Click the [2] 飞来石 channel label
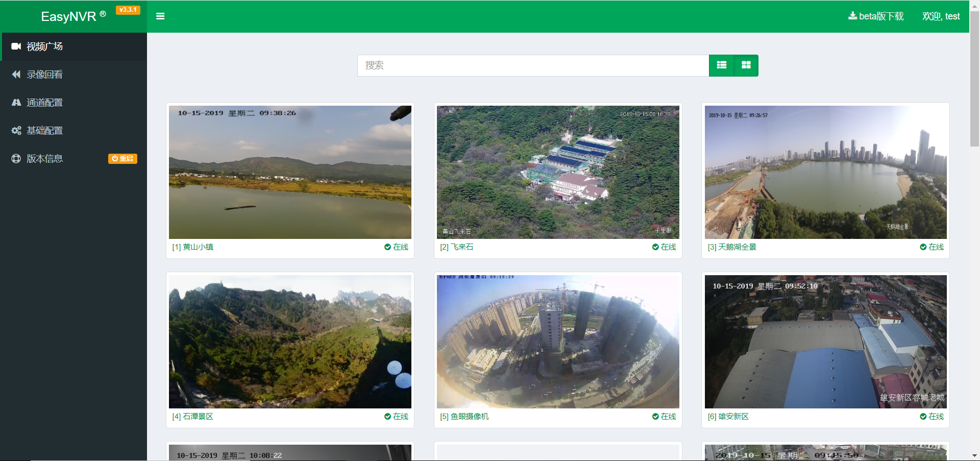 click(x=457, y=247)
